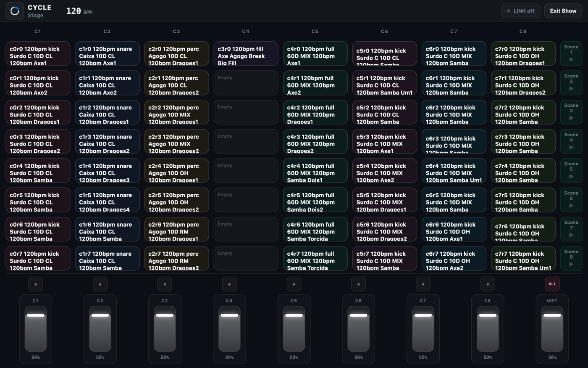Screen dimensions: 588x368
Task: Trigger clip c4r4 Samba Dois1
Action: tap(315, 171)
